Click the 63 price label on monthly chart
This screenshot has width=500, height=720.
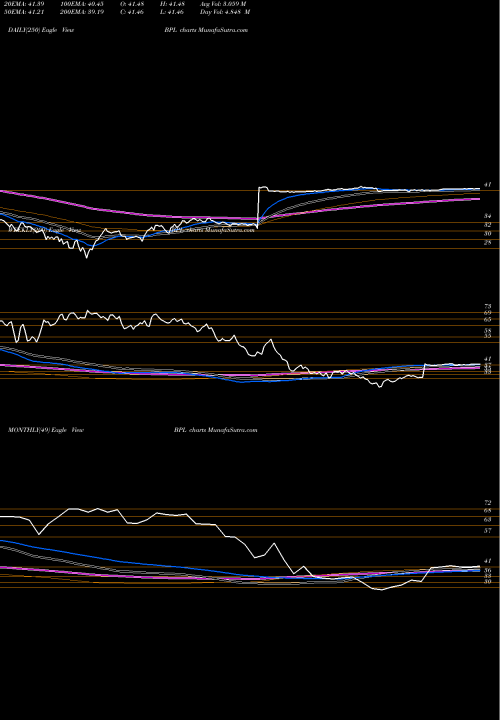488,519
